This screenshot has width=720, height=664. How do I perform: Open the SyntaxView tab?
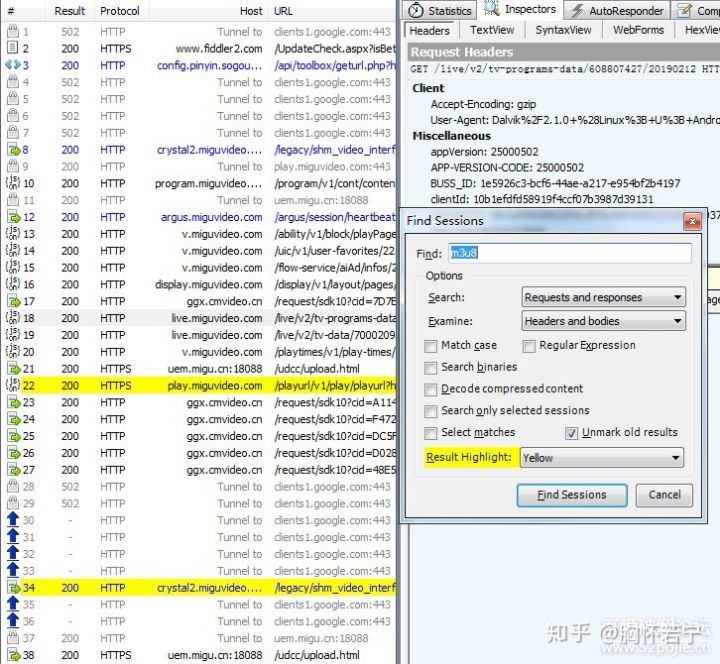(564, 31)
